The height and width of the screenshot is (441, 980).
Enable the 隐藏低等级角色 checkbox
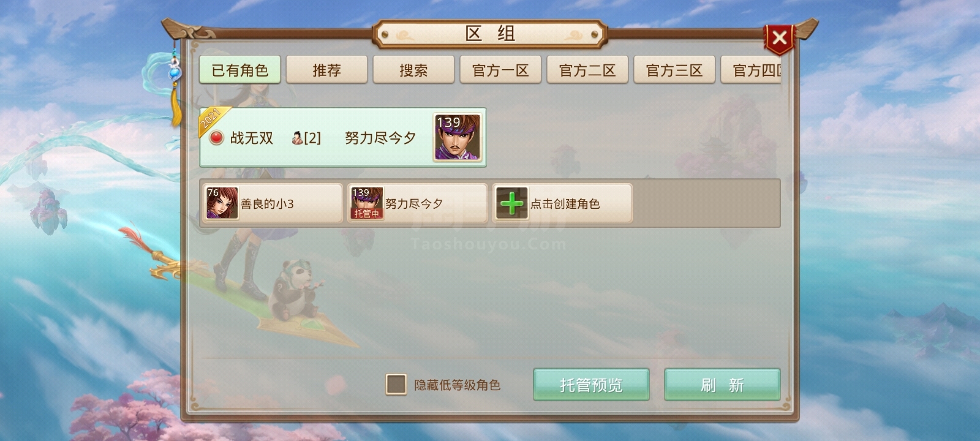396,385
